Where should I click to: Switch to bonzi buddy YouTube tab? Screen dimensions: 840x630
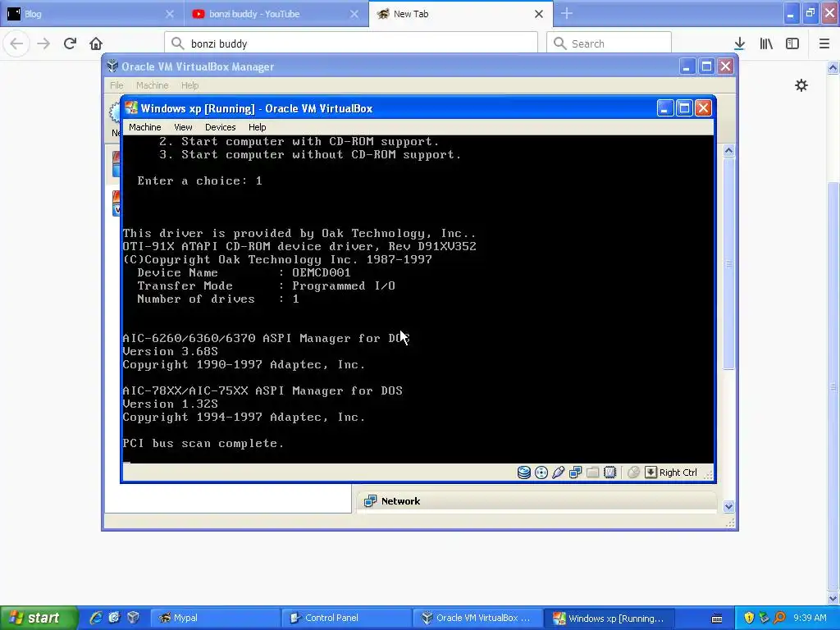tap(276, 14)
